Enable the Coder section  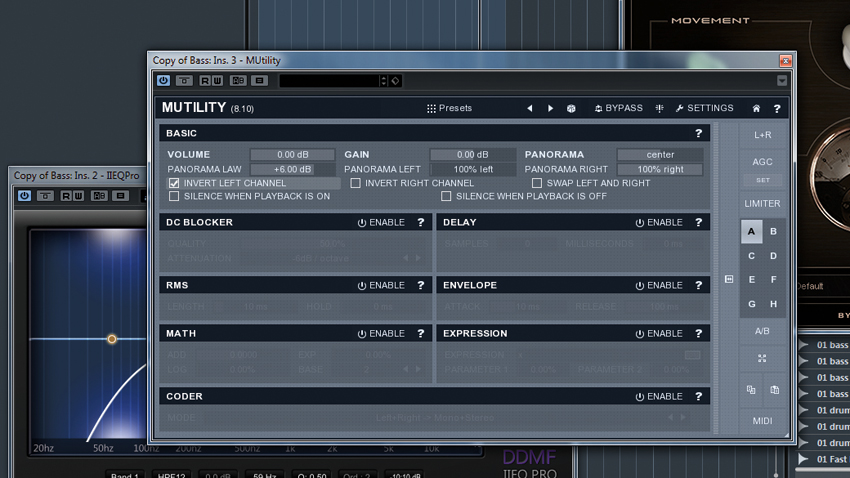[659, 396]
